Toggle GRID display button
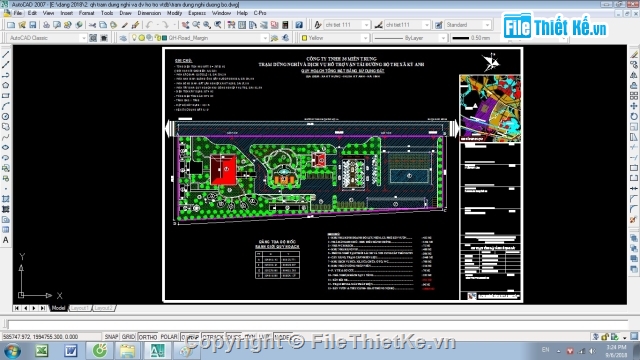Viewport: 640px width, 360px height. point(128,337)
